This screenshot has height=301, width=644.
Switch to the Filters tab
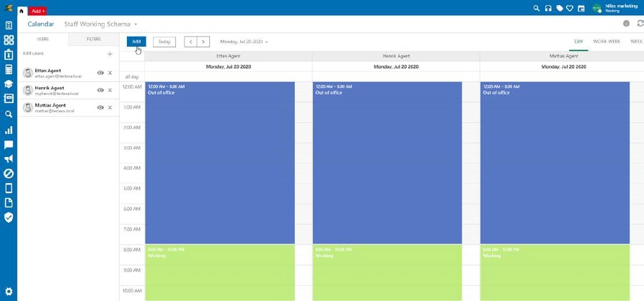(94, 39)
